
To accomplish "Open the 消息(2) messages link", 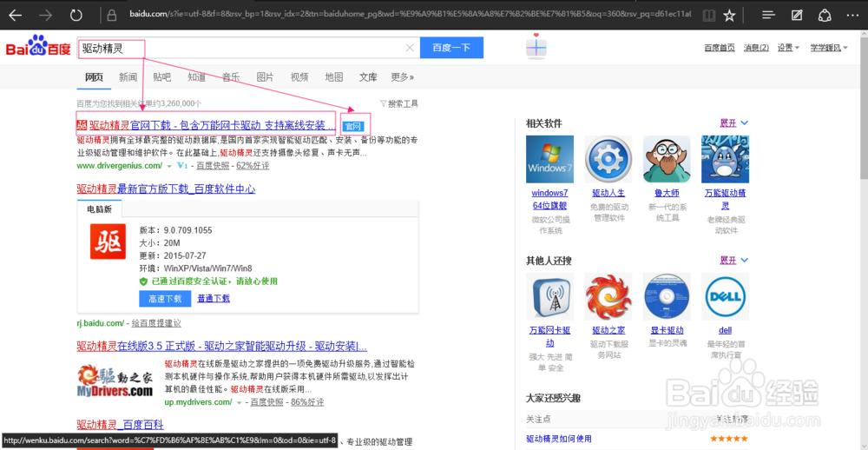I will (756, 48).
